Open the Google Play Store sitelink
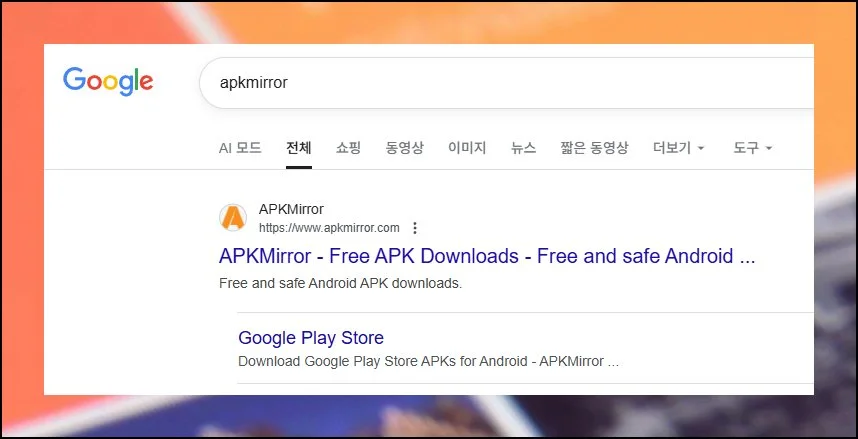This screenshot has width=858, height=439. coord(311,338)
